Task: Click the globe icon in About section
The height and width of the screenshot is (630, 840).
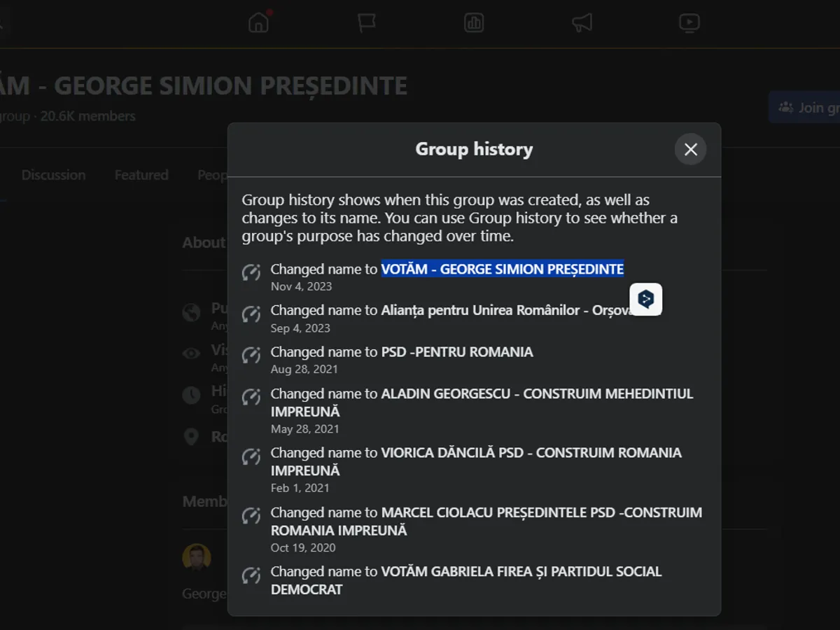Action: (191, 312)
